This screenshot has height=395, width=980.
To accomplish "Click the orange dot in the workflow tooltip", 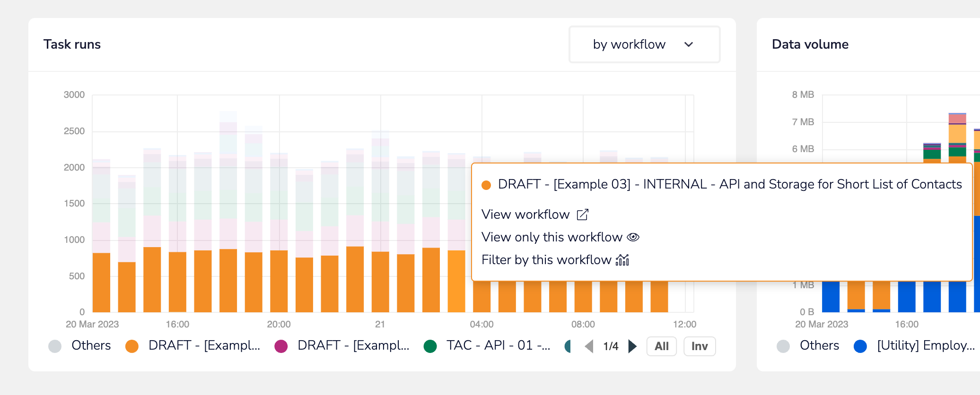I will [486, 185].
